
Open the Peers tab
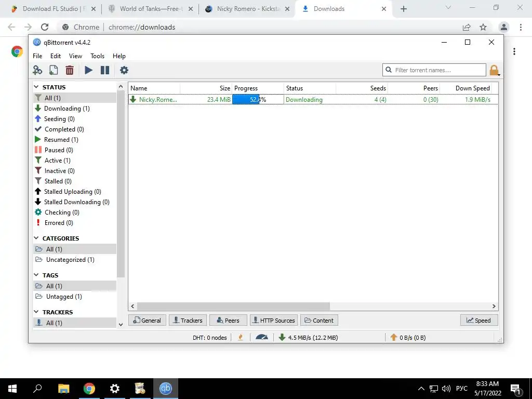point(228,320)
